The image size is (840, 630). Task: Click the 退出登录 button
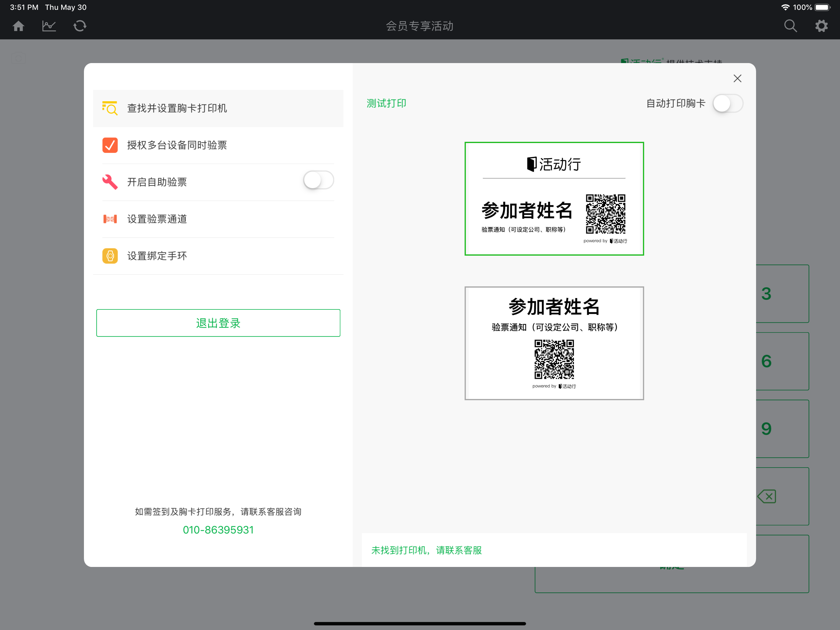[218, 323]
